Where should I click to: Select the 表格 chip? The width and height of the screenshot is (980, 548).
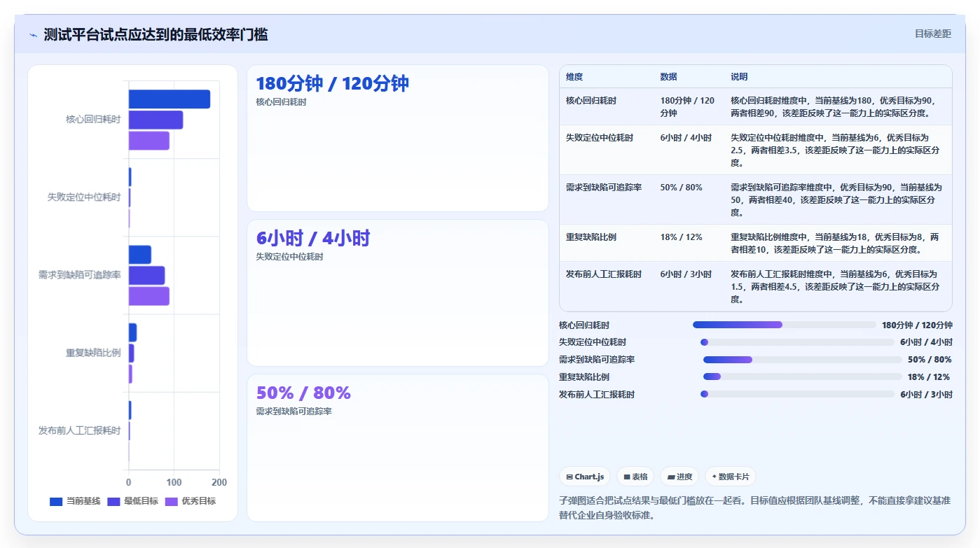[x=635, y=477]
